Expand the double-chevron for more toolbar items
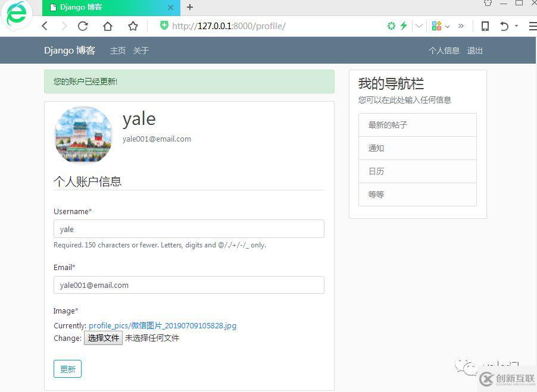The image size is (537, 392). coord(461,26)
